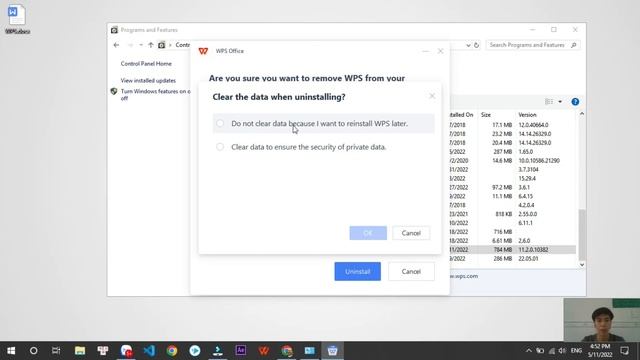Change the view layout icon
Image resolution: width=640 pixels, height=360 pixels.
[549, 102]
